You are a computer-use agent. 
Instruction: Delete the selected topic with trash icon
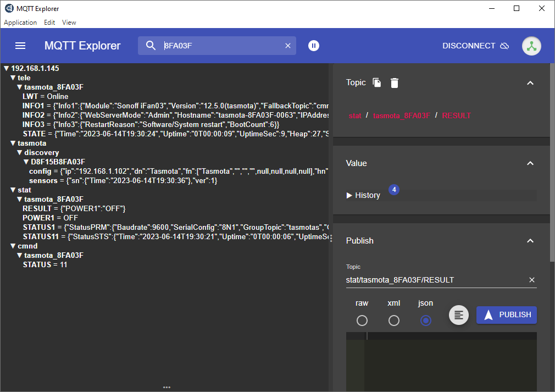395,82
